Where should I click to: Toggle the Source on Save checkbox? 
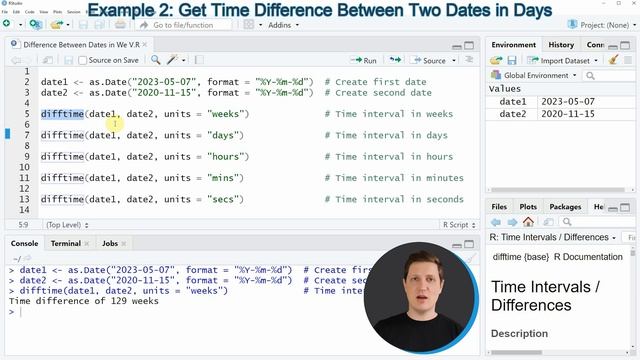(82, 60)
